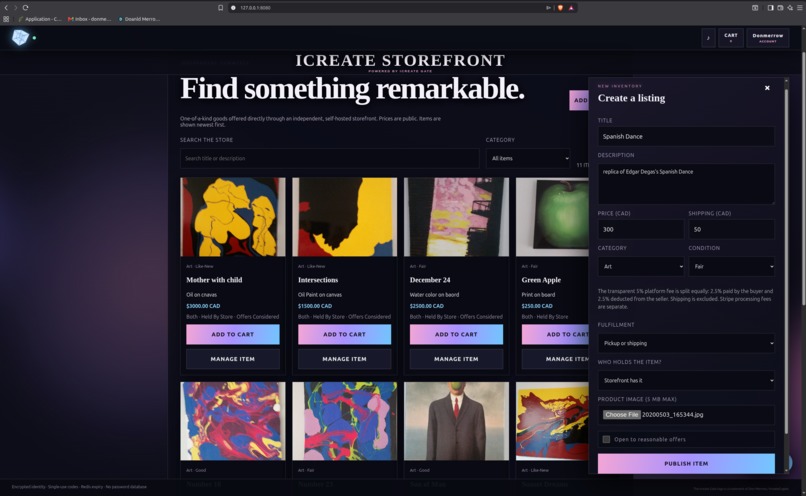Click the $250.00 CAD price
The height and width of the screenshot is (496, 806).
tap(537, 306)
